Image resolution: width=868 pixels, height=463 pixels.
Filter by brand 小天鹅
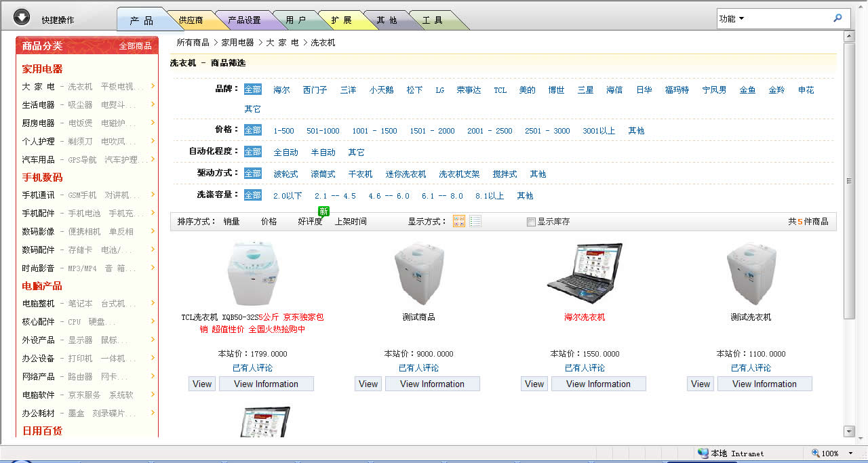coord(381,90)
